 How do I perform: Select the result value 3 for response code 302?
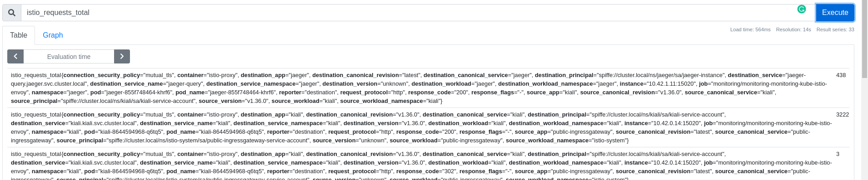pos(838,154)
